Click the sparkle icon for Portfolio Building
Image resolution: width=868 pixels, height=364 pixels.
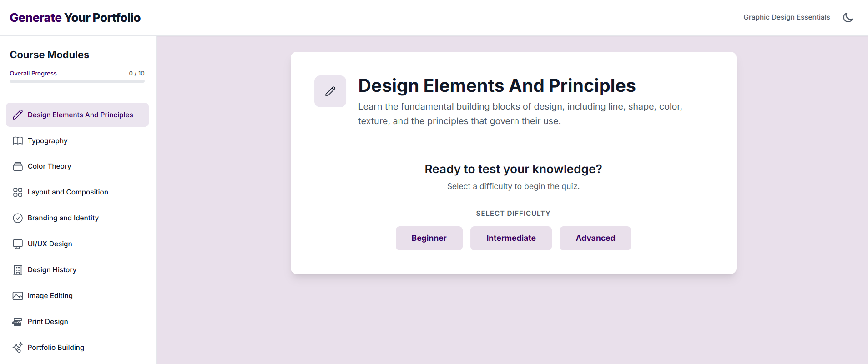[18, 348]
